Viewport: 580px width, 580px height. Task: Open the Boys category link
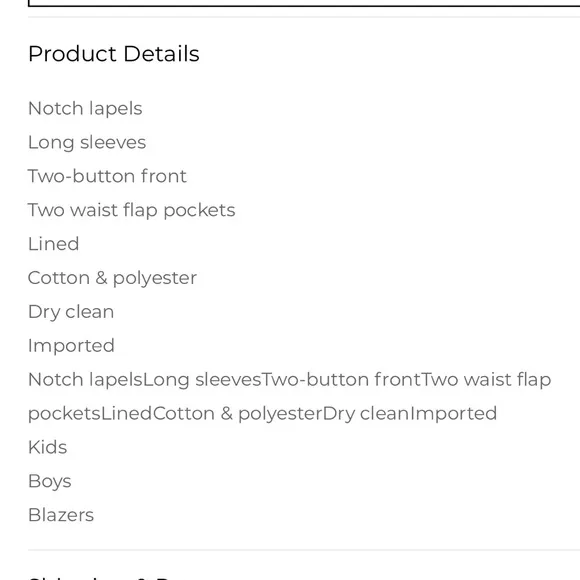pos(50,481)
